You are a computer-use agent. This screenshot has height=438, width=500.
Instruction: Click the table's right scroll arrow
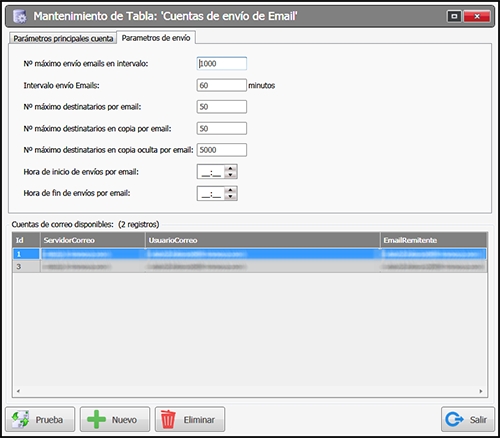[481, 391]
